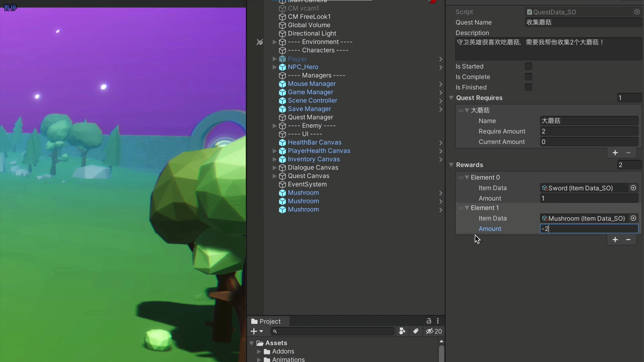Enable the Is Started checkbox
The width and height of the screenshot is (644, 362).
click(528, 66)
